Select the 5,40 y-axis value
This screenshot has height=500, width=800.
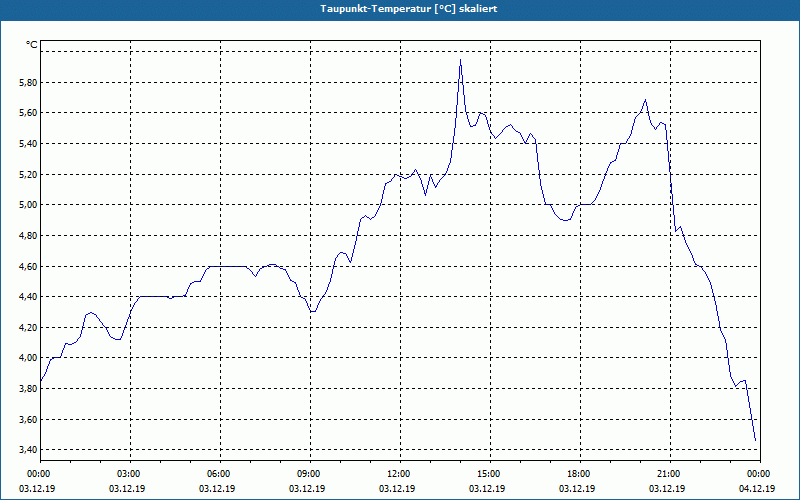click(x=28, y=144)
